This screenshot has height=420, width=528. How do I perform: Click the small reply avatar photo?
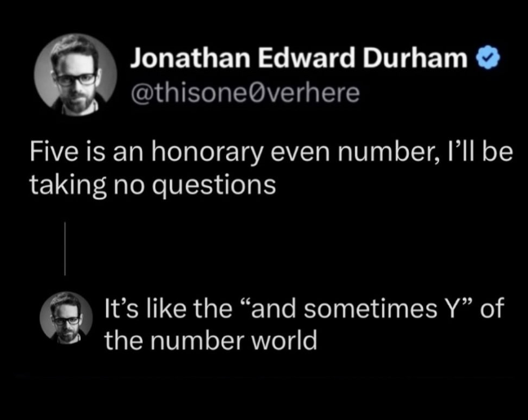67,319
